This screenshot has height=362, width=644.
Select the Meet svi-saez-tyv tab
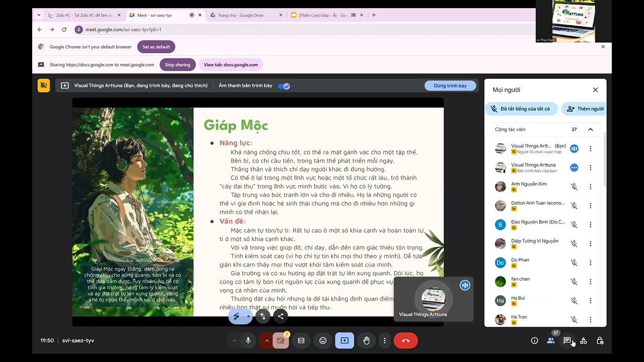tap(165, 15)
